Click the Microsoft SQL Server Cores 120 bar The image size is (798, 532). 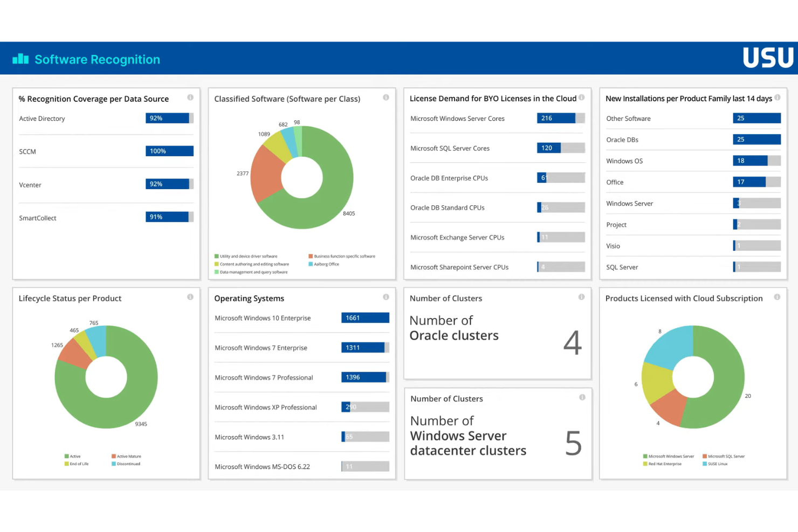(561, 148)
